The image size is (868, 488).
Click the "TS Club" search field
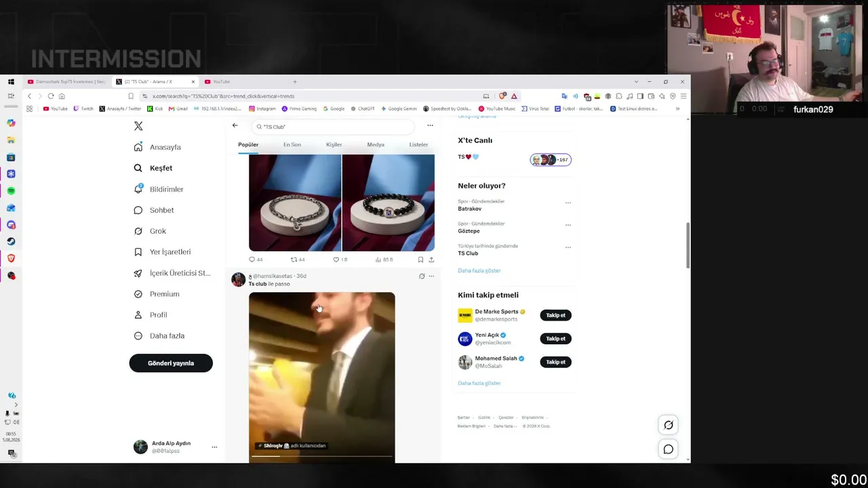pos(333,127)
